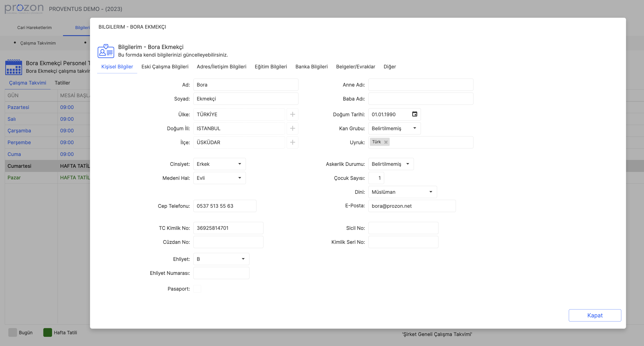The height and width of the screenshot is (346, 644).
Task: Switch to Banka Bilgileri tab
Action: point(311,67)
